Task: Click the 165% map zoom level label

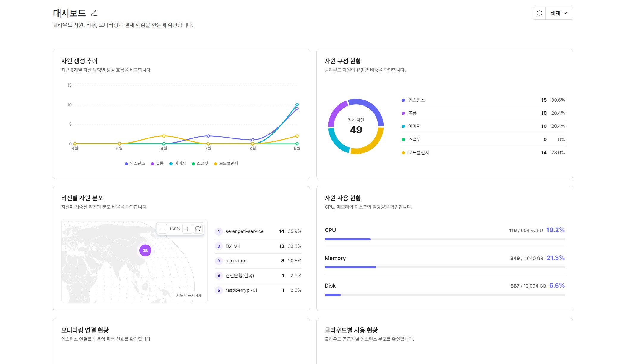Action: (175, 229)
